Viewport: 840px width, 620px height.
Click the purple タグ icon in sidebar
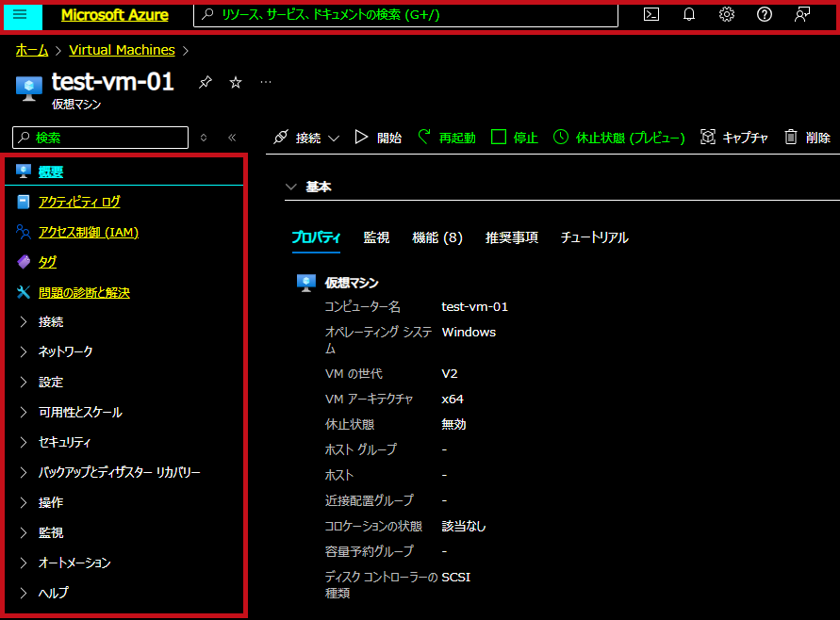pyautogui.click(x=24, y=262)
